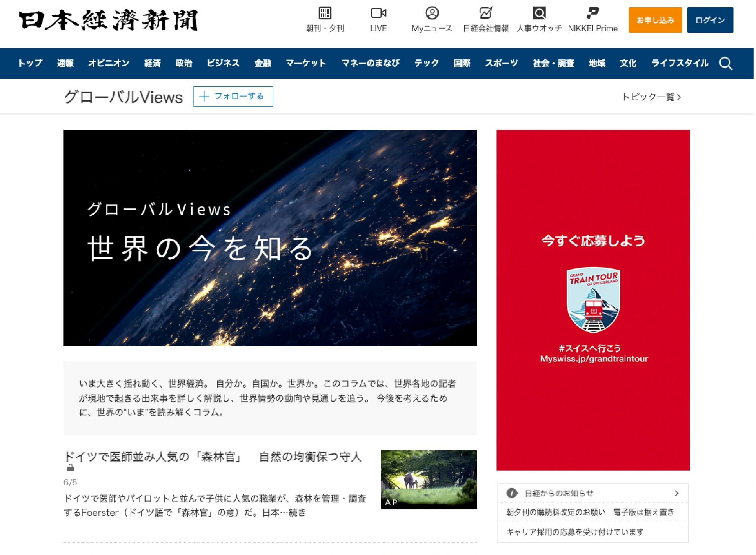Click the フォローする follow button

click(x=233, y=96)
